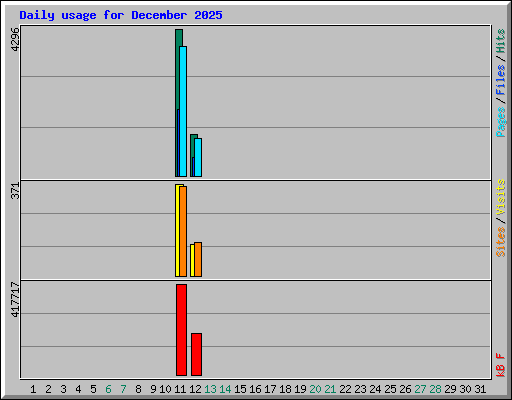Click the 'Daily usage for December 2025' title

[x=121, y=15]
